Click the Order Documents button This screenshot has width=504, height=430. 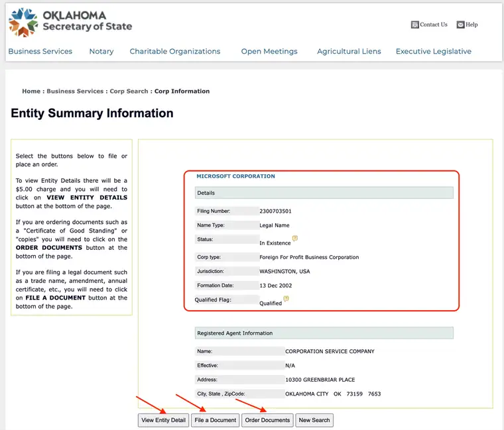(x=267, y=420)
